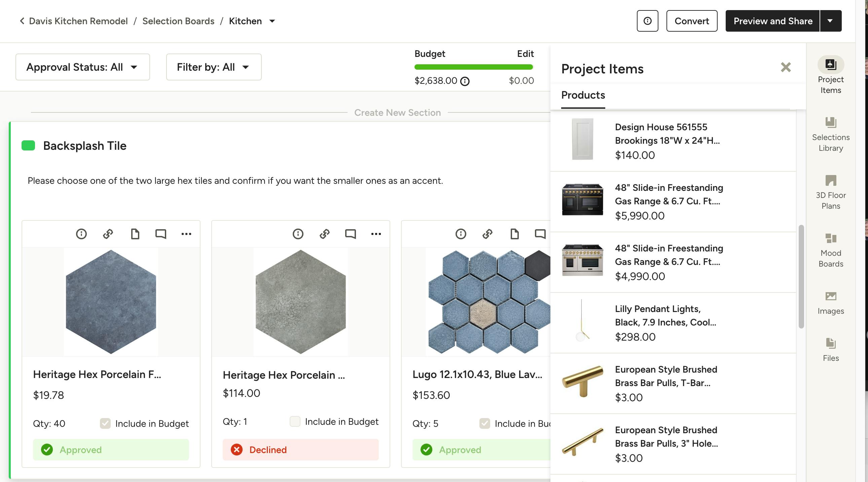Open the Filter by dropdown

coord(213,67)
